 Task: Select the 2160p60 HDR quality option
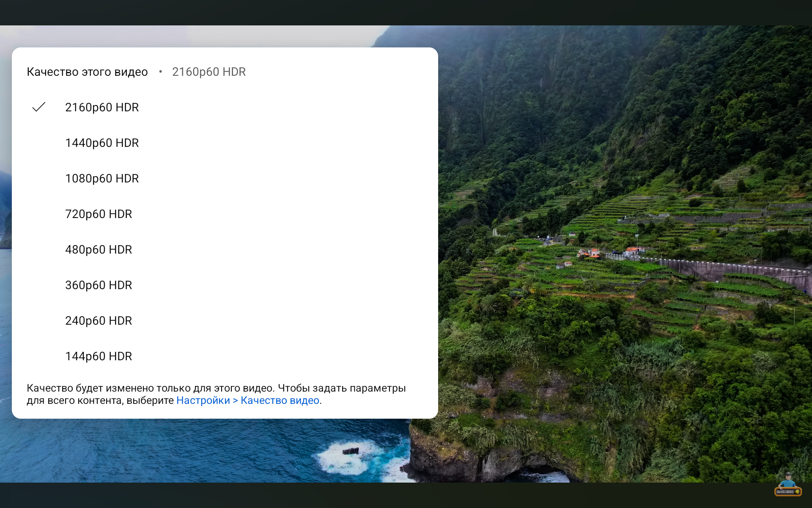click(x=225, y=108)
